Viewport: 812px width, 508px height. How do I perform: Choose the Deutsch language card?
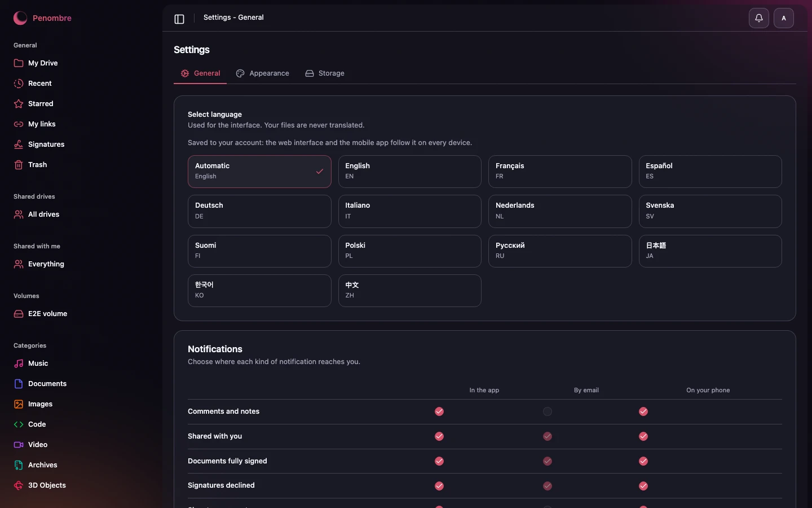(x=259, y=211)
